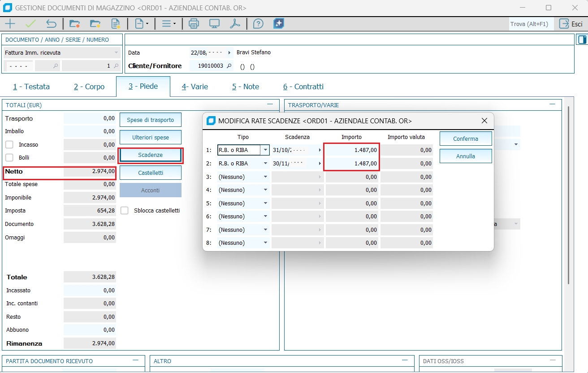The image size is (588, 373).
Task: Click the first installment Importo field
Action: (x=352, y=151)
